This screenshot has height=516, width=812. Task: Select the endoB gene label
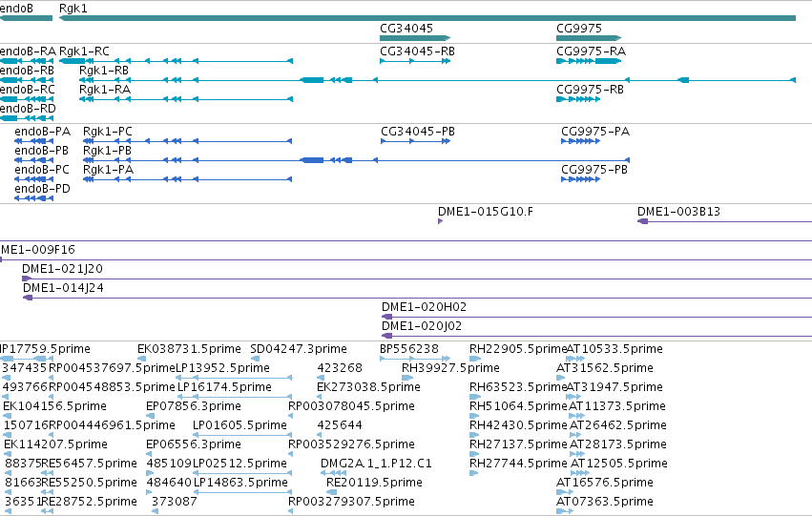16,9
